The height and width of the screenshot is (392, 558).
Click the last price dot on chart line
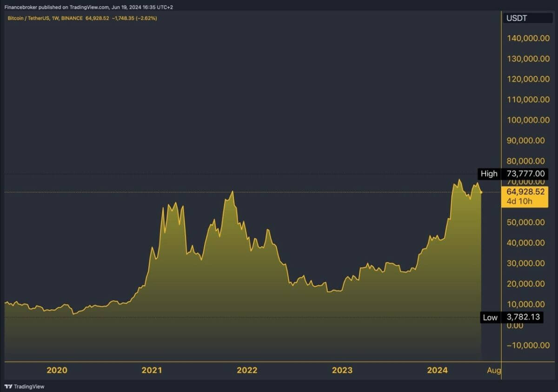(481, 192)
